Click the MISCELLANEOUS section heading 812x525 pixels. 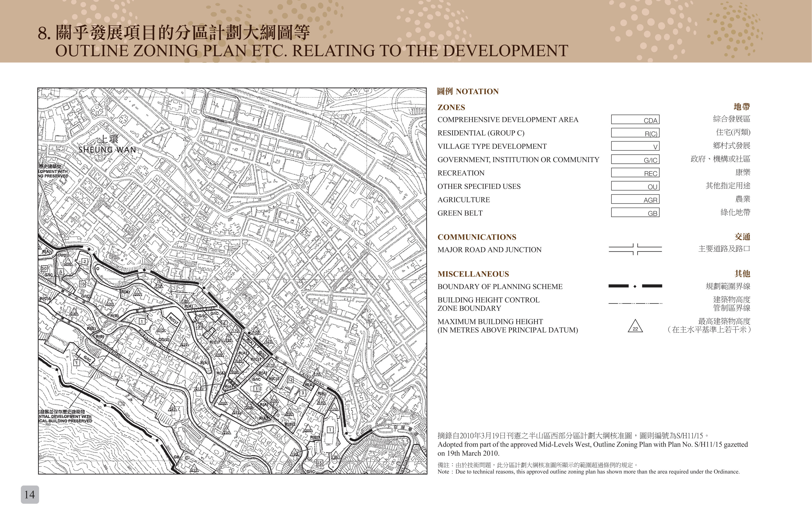[x=473, y=274]
